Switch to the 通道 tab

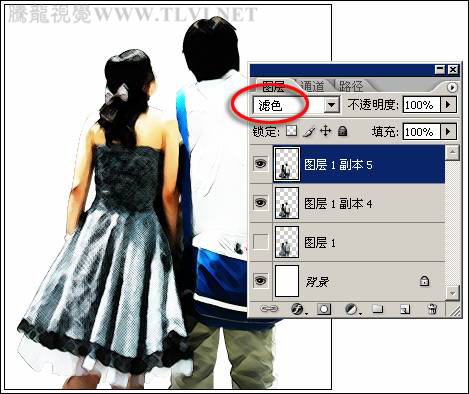pyautogui.click(x=312, y=86)
